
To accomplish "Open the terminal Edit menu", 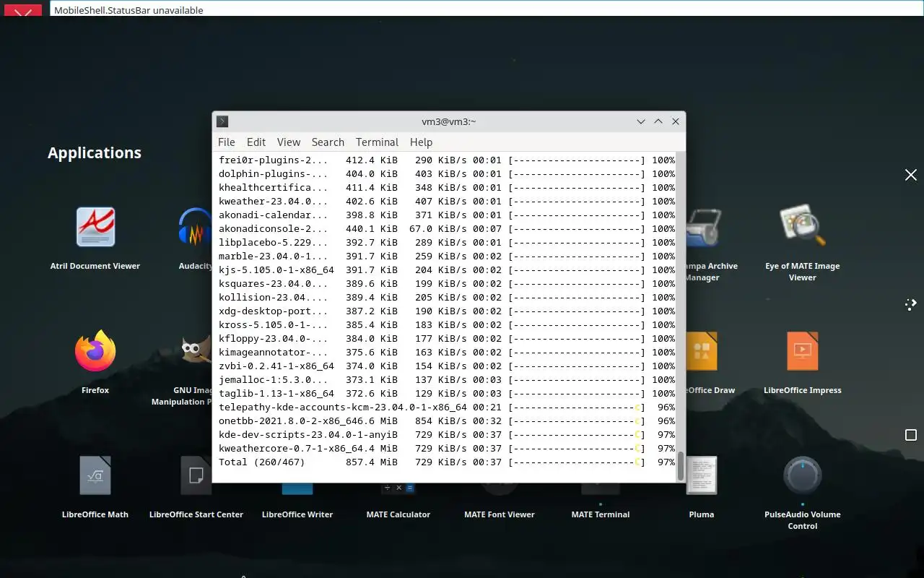I will [256, 142].
